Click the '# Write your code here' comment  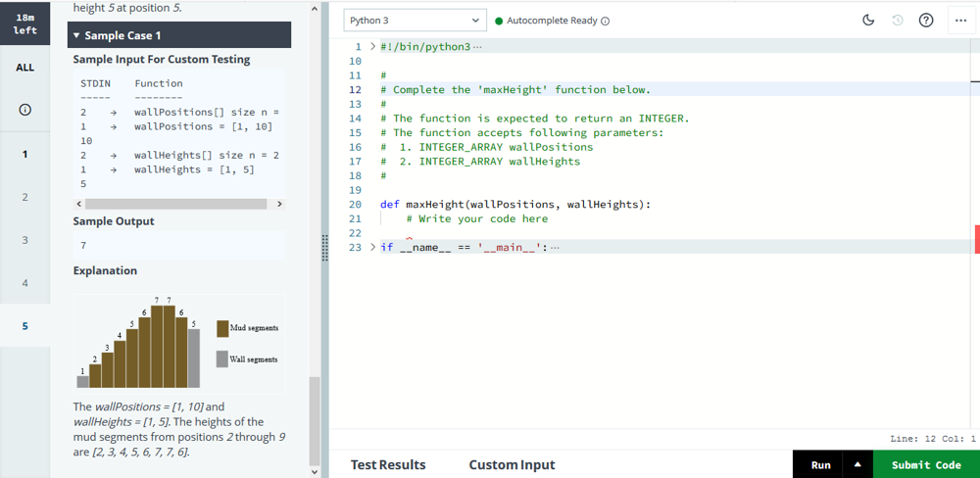477,218
